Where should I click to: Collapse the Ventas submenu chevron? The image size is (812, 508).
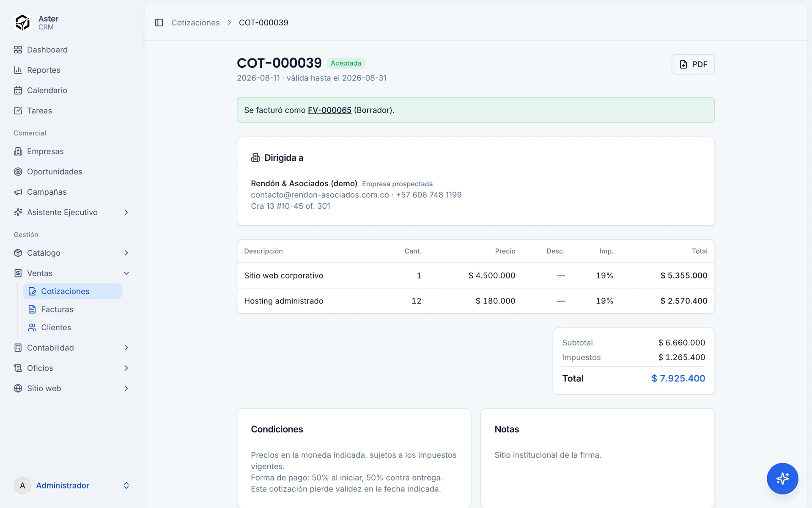click(x=126, y=273)
